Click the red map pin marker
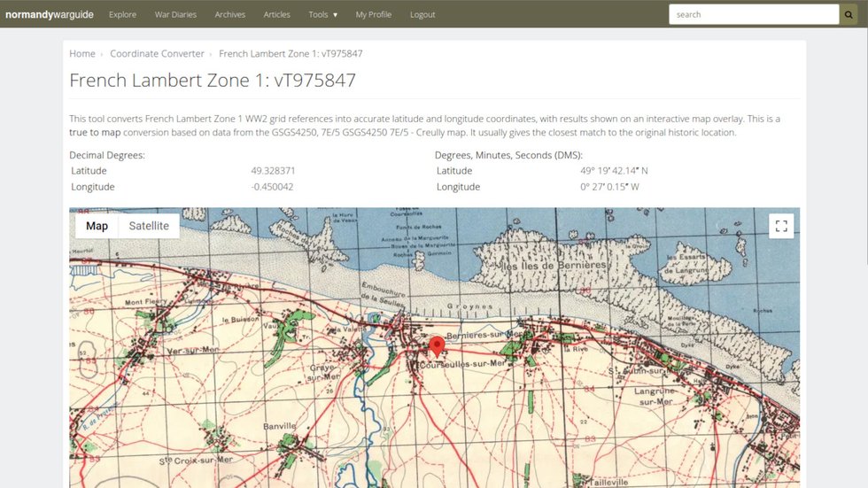868x488 pixels. pos(437,347)
